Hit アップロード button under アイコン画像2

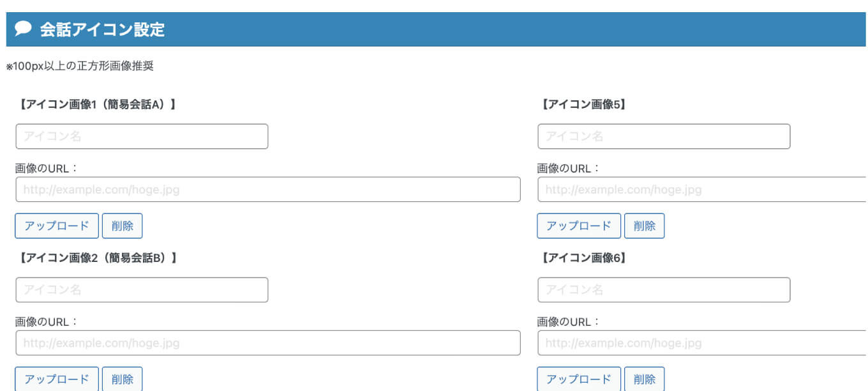coord(57,379)
